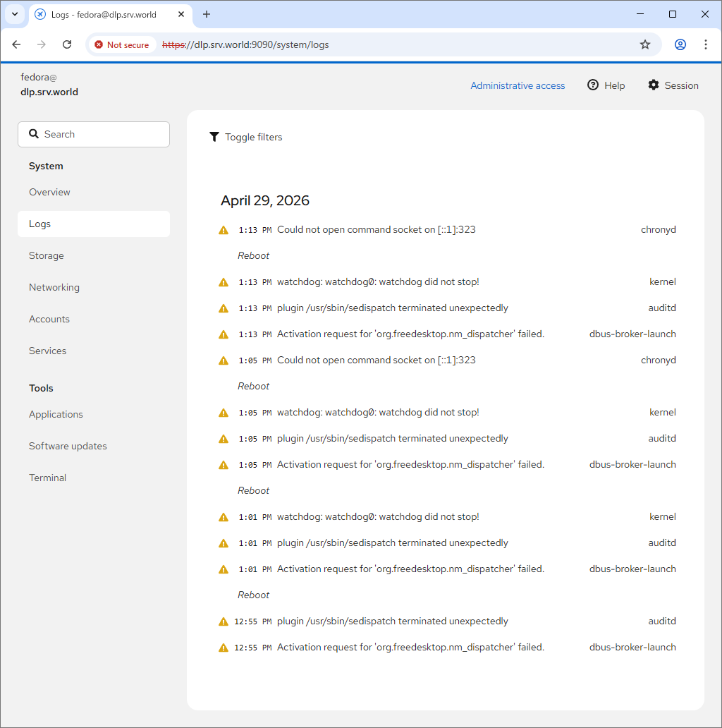Open the Networking page
Screen dimensions: 722x728
(x=94, y=287)
